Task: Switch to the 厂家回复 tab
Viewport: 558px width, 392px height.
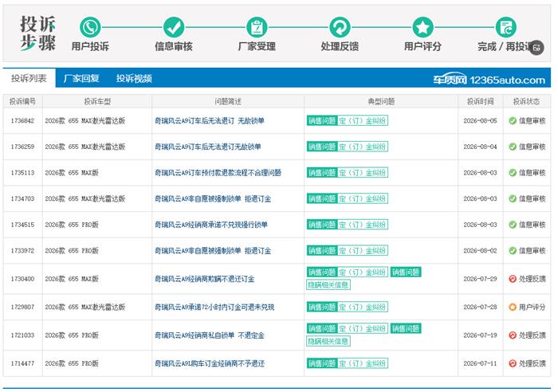Action: click(81, 78)
